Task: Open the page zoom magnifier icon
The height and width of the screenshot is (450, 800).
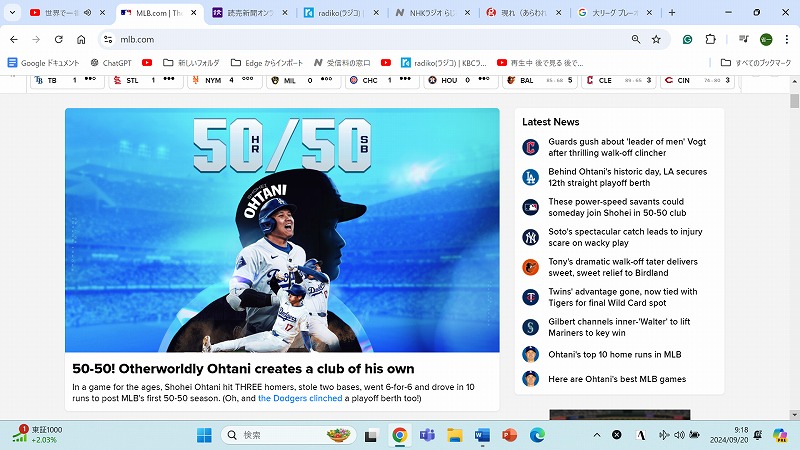Action: (x=636, y=39)
